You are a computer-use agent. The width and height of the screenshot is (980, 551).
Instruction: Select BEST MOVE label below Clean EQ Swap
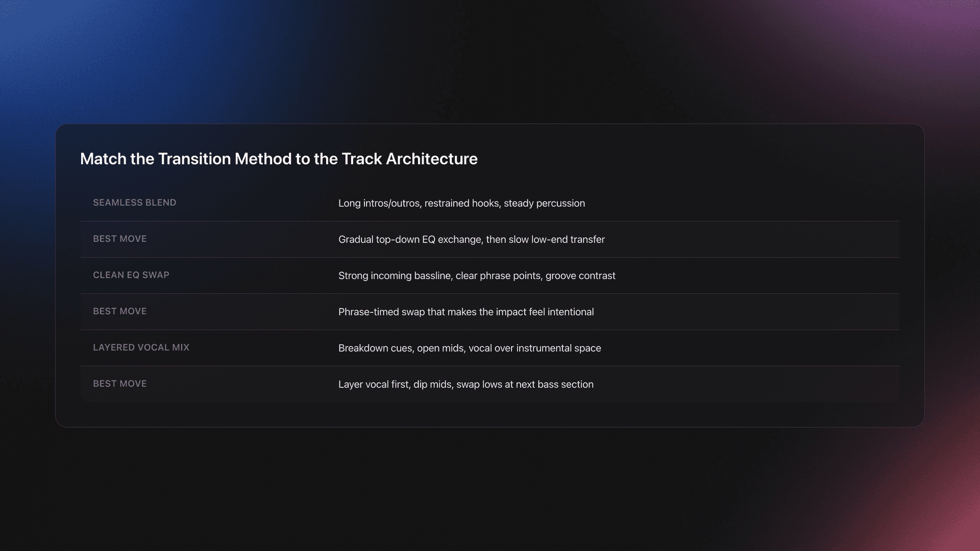(119, 311)
